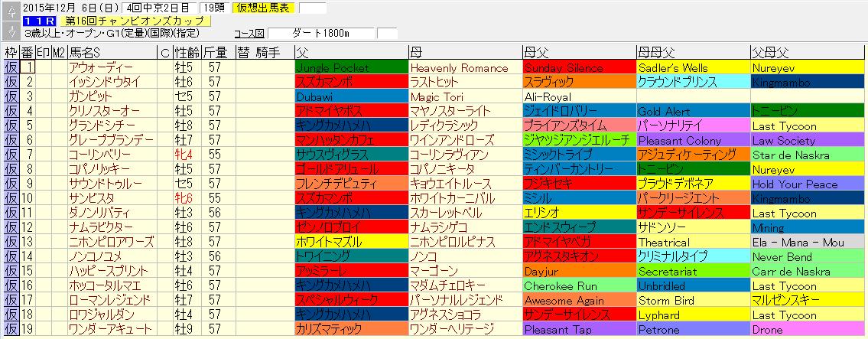868x339 pixels.
Task: Select horse ガンピット
Action: tap(112, 96)
